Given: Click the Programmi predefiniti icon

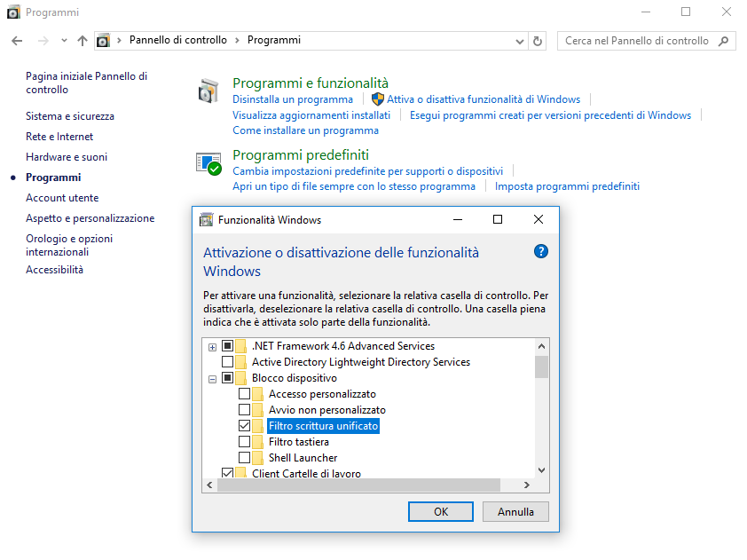Looking at the screenshot, I should click(208, 162).
